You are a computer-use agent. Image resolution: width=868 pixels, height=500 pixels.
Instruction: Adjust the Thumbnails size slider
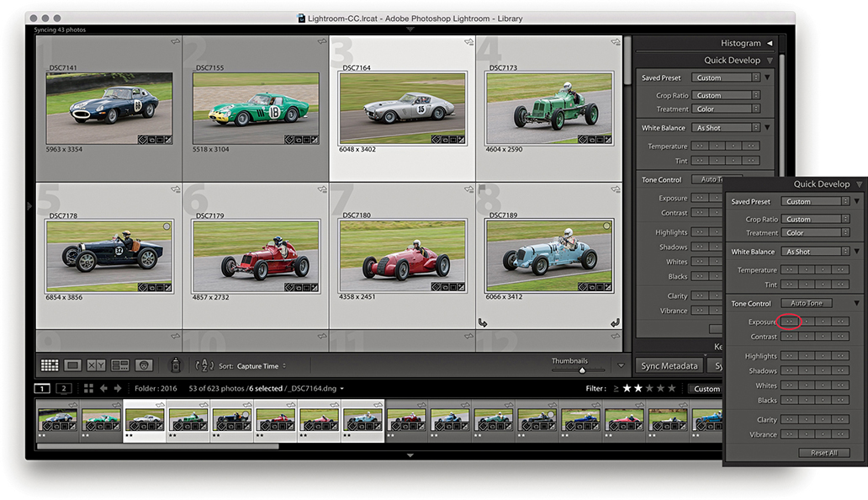[581, 370]
